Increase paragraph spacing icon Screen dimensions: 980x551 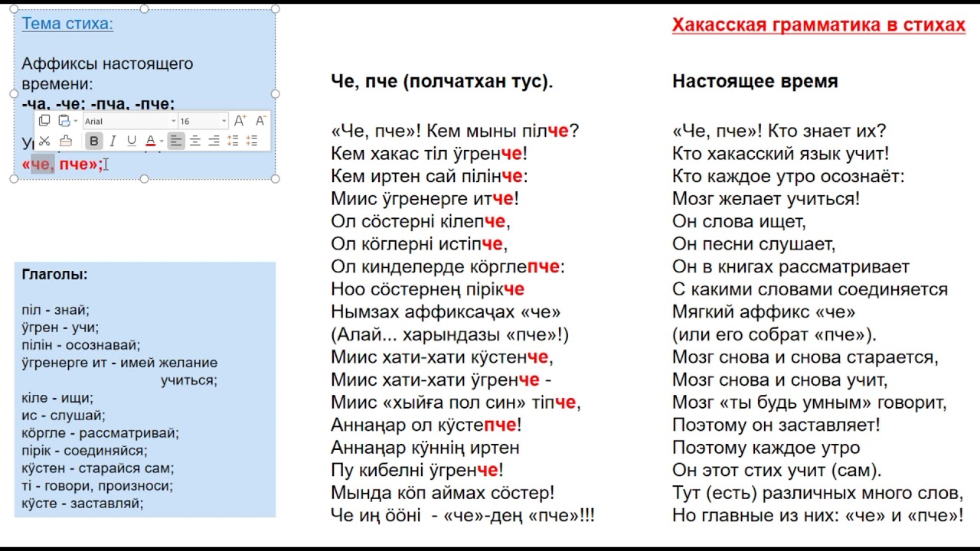pos(233,141)
